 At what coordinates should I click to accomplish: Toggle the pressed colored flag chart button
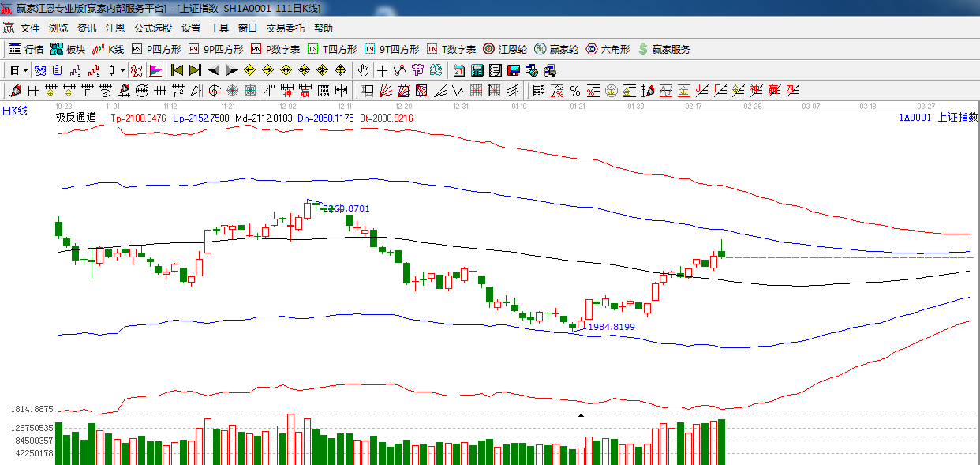(x=155, y=70)
